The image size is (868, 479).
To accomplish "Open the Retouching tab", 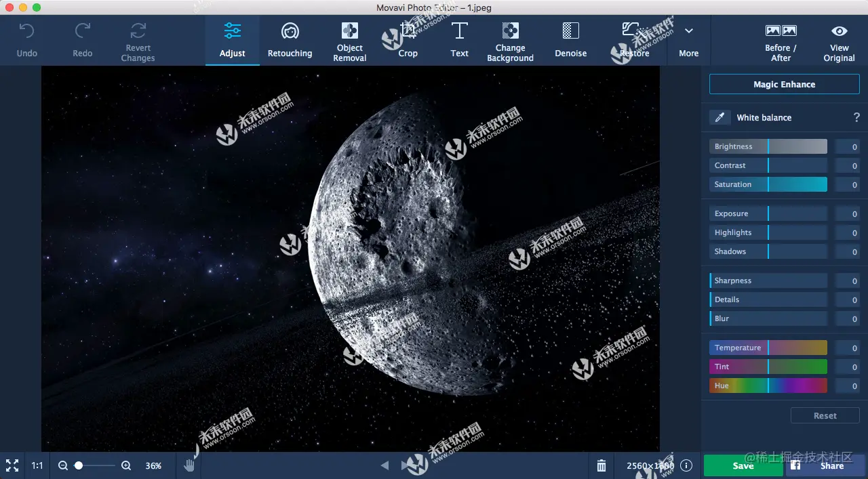I will 290,40.
